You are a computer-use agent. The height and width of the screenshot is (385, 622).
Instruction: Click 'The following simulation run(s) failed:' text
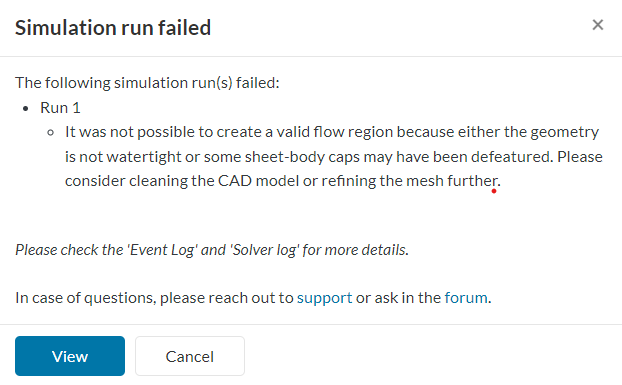(147, 83)
